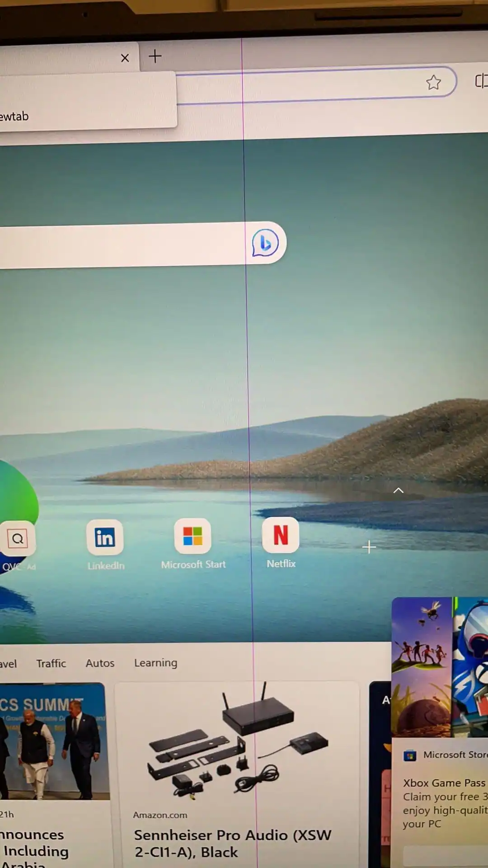The height and width of the screenshot is (868, 488).
Task: Click the split screen icon in toolbar
Action: (481, 81)
